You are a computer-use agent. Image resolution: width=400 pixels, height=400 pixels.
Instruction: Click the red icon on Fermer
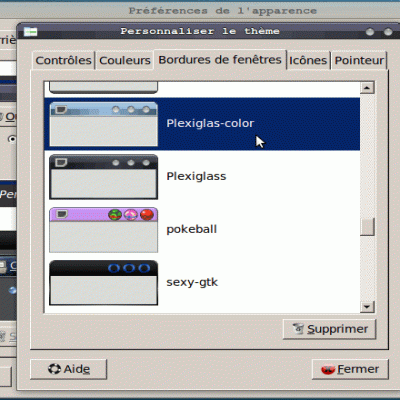[x=328, y=369]
